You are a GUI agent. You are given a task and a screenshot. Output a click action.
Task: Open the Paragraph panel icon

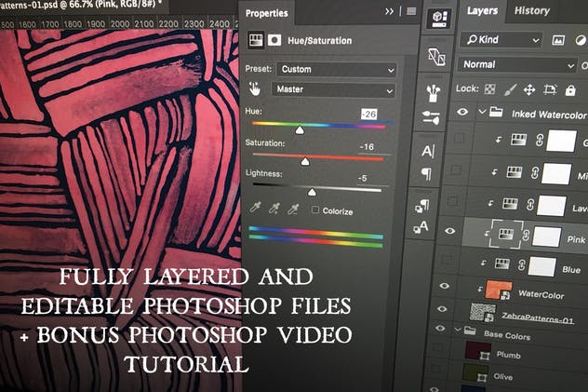(427, 173)
